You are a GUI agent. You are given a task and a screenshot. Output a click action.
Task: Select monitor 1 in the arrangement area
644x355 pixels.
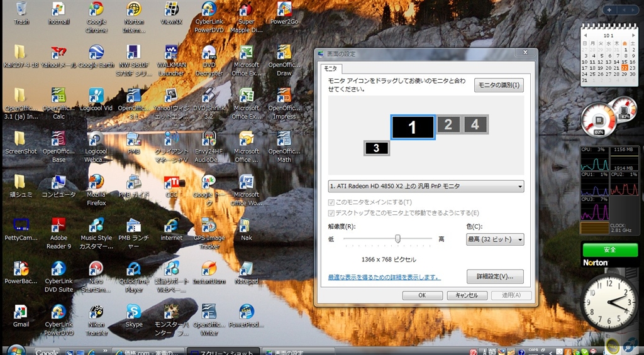(x=413, y=127)
